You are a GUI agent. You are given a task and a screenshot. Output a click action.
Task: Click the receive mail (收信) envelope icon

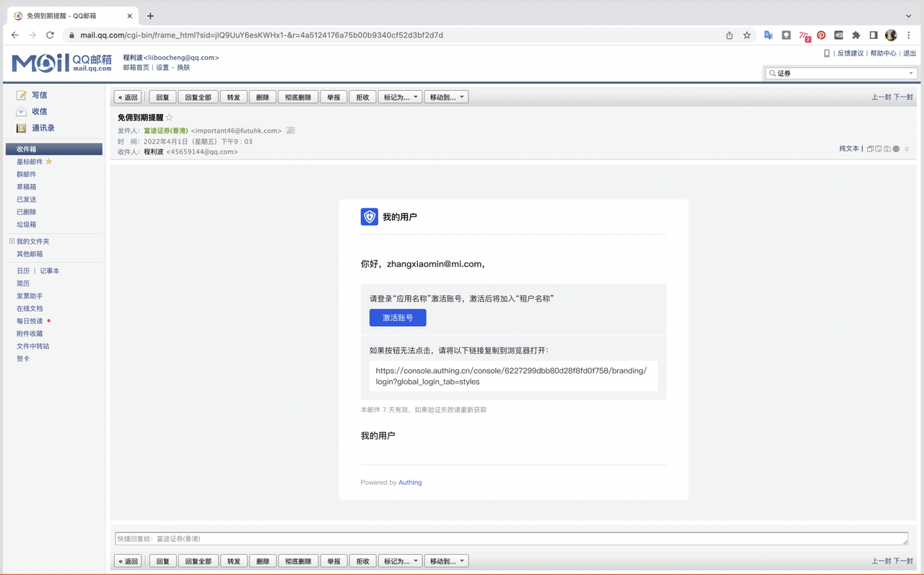(x=22, y=112)
